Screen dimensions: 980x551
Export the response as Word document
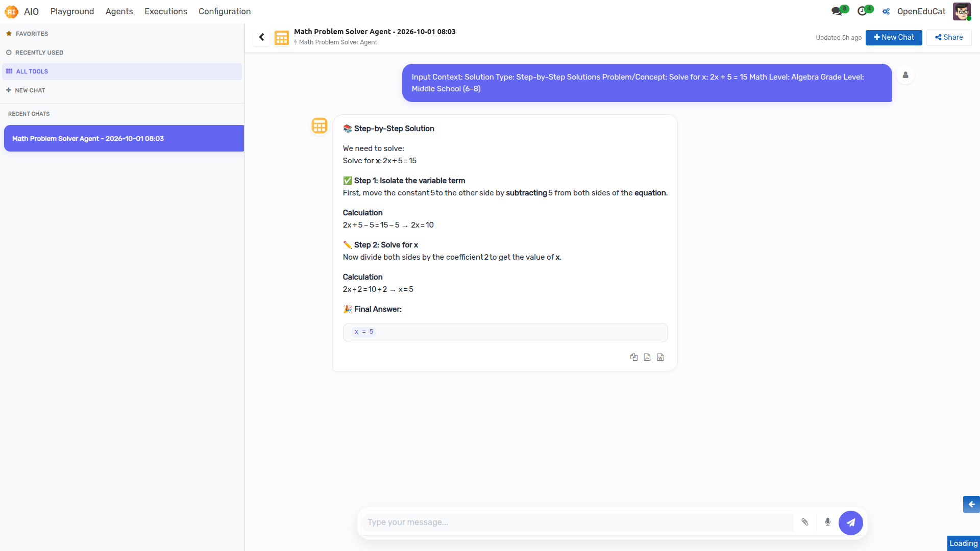[x=660, y=357]
